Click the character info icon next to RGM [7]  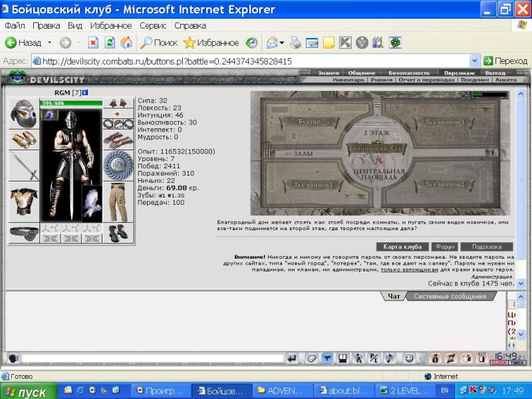click(x=85, y=92)
